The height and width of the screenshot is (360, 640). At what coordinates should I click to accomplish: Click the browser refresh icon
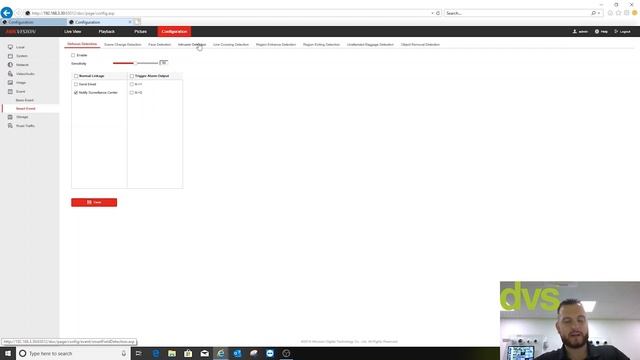[x=438, y=13]
